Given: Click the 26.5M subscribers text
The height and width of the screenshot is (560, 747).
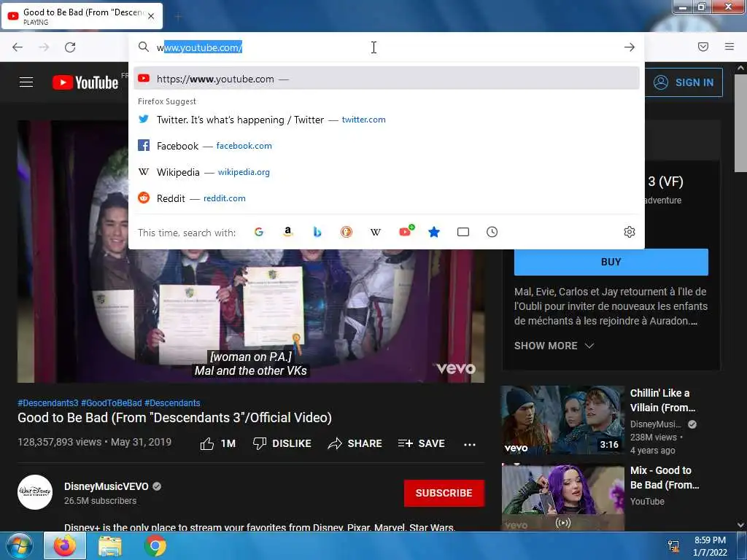Looking at the screenshot, I should click(101, 501).
